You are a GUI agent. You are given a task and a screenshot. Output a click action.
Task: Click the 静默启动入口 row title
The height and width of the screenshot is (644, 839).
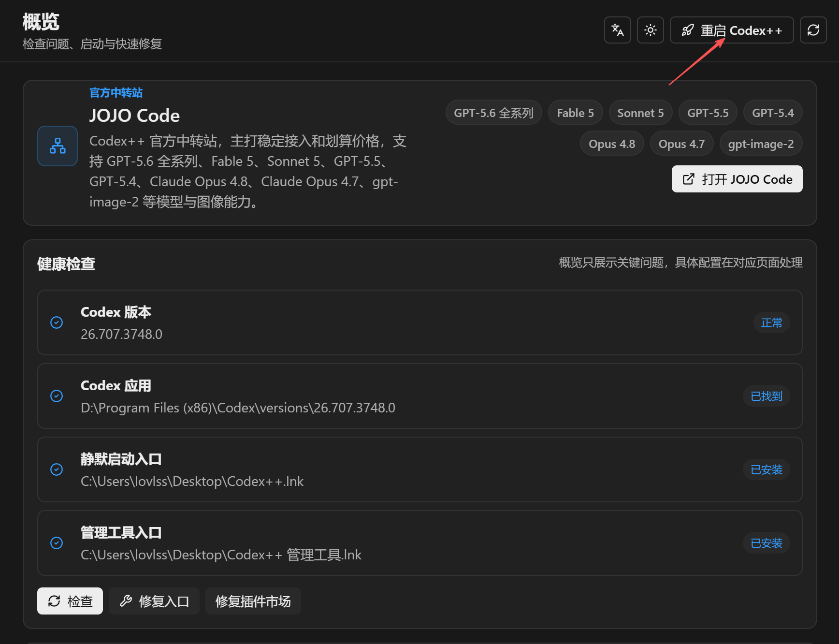pos(121,459)
